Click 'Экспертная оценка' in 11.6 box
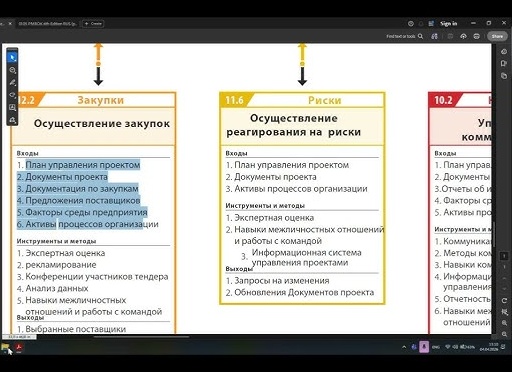This screenshot has width=512, height=372. (274, 218)
